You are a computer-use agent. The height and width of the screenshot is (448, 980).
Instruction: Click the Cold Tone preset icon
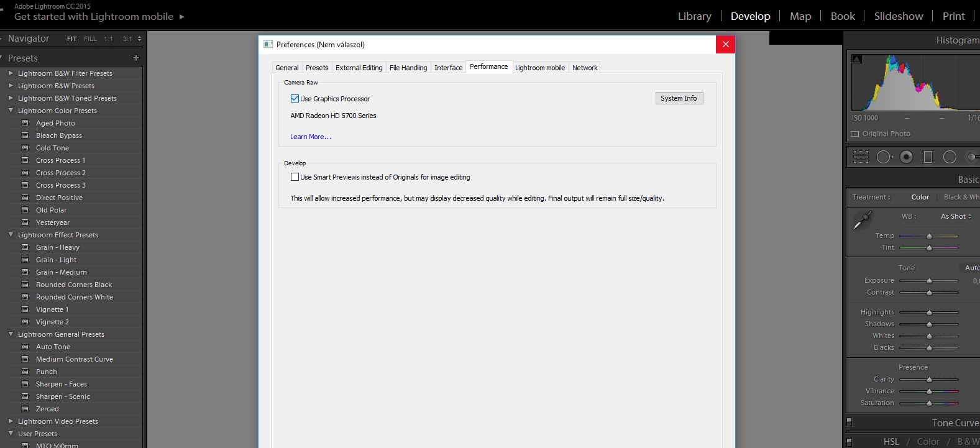25,148
